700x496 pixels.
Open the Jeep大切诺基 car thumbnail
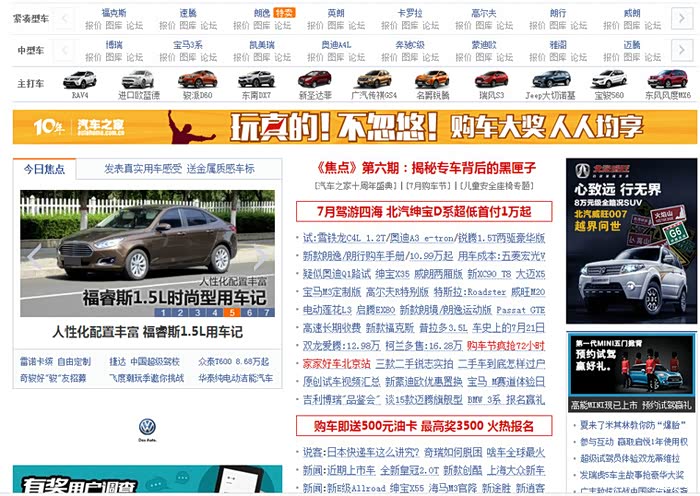click(x=551, y=79)
